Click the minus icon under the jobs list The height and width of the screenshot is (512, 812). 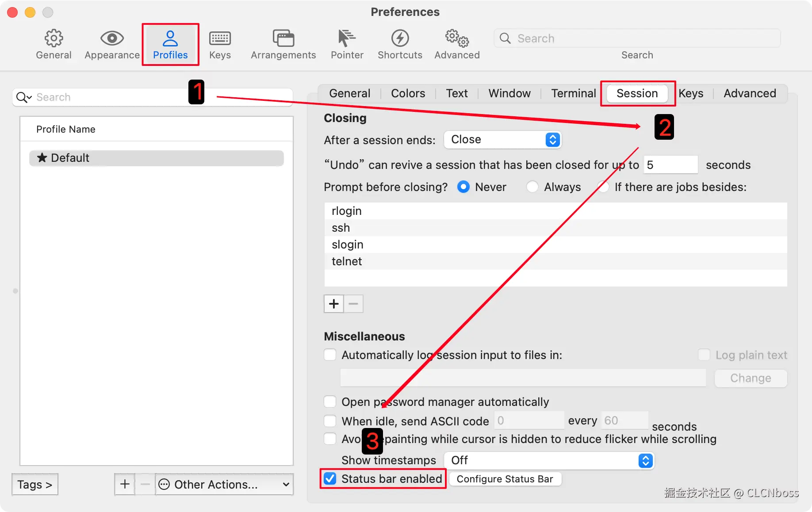pos(353,304)
